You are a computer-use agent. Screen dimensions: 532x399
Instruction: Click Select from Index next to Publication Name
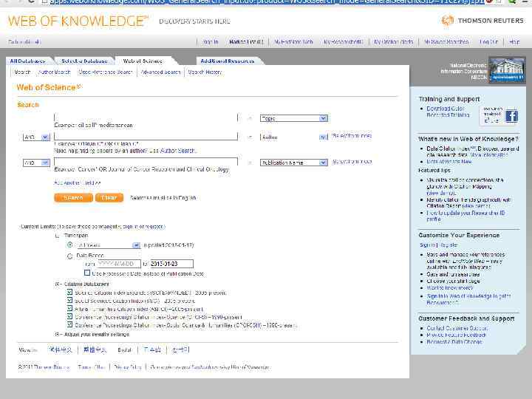tap(352, 162)
